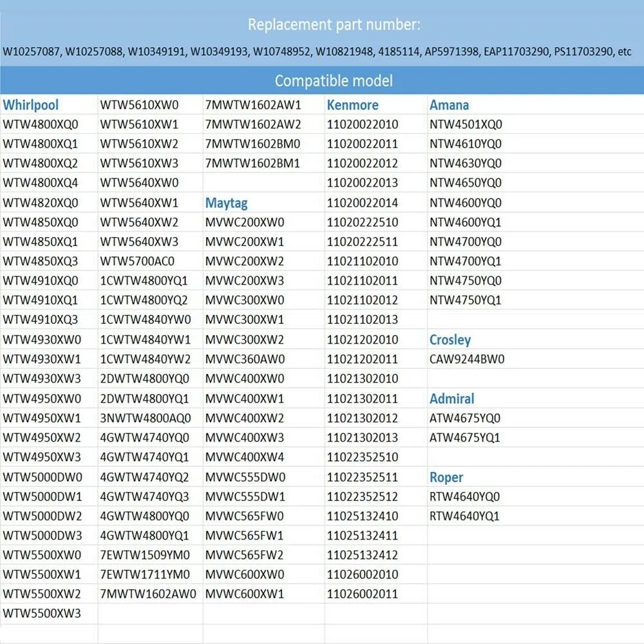Click the CAW9244BW0 Crosley model cell
Image resolution: width=644 pixels, height=644 pixels.
[x=467, y=359]
